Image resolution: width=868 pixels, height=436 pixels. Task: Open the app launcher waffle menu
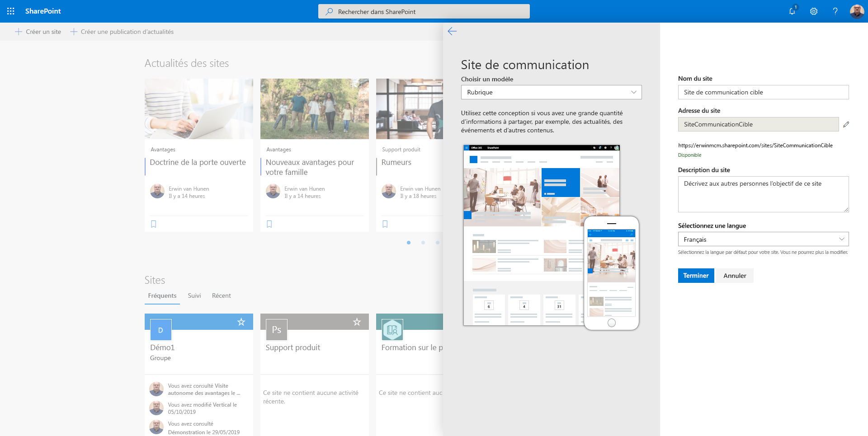[10, 11]
